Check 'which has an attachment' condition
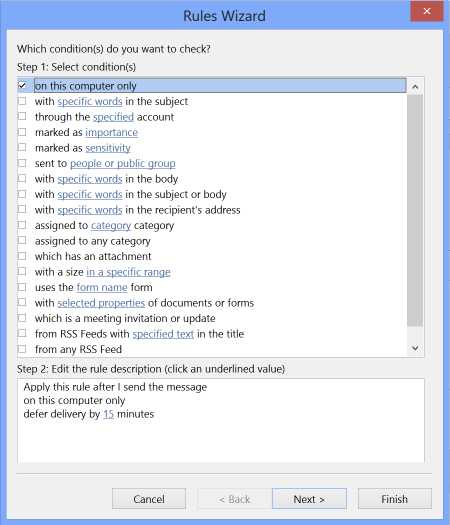Screen dimensions: 450x525 coord(22,256)
